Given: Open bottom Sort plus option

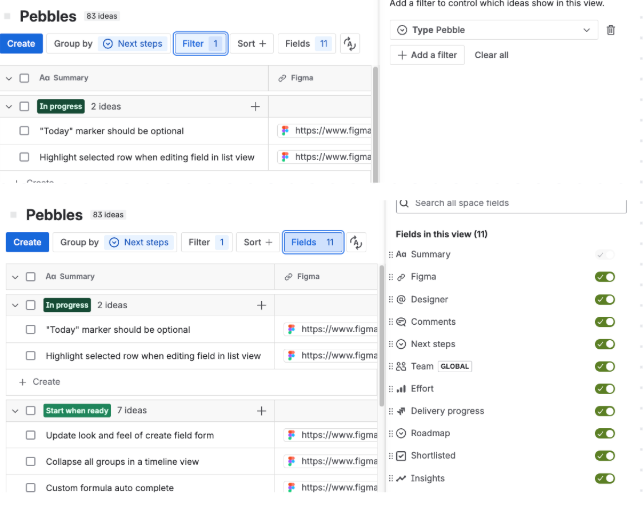Looking at the screenshot, I should [x=258, y=242].
